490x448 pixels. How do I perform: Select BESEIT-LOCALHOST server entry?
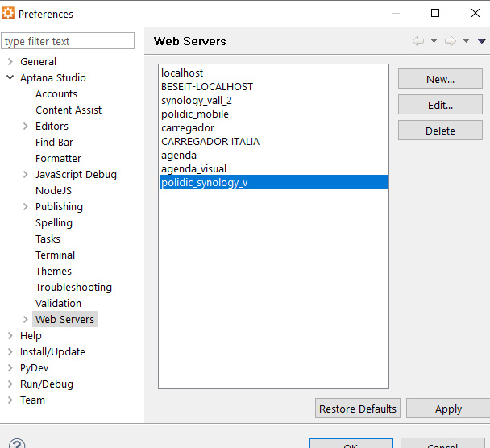pyautogui.click(x=273, y=86)
